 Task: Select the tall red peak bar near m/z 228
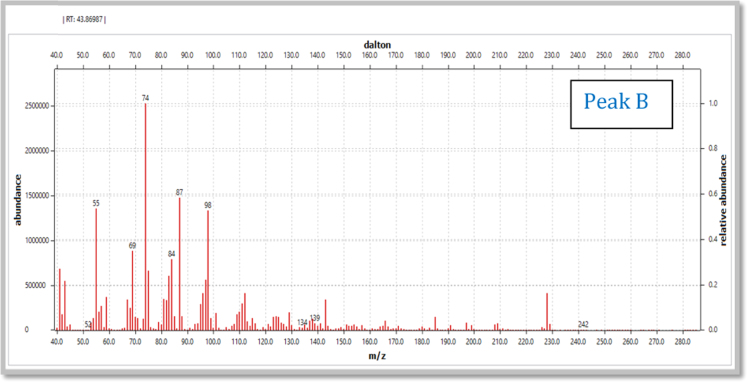547,312
